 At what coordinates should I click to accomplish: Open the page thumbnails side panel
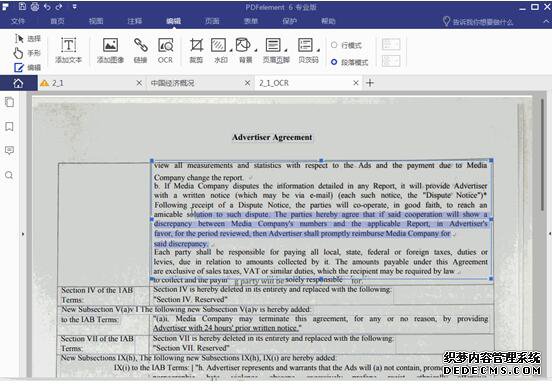click(10, 102)
